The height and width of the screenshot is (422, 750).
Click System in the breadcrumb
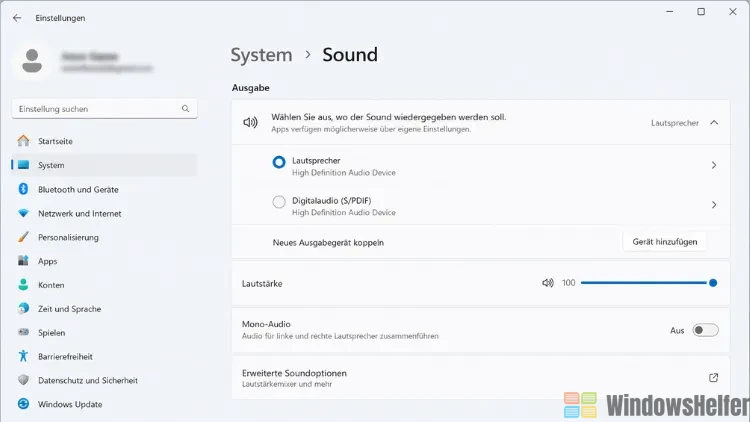(261, 55)
